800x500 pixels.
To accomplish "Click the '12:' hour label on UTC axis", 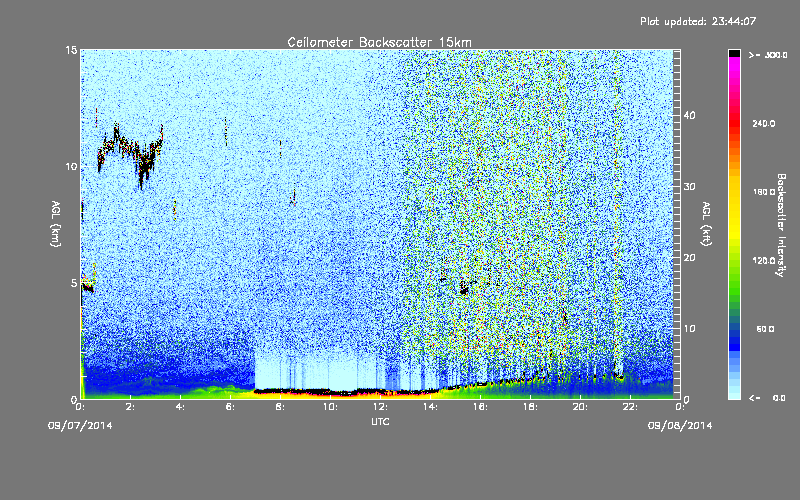I will pyautogui.click(x=380, y=407).
